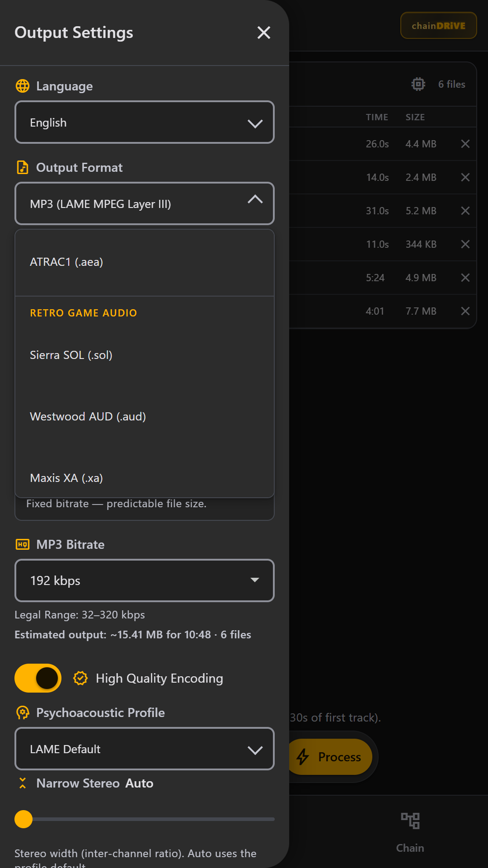488x868 pixels.
Task: Toggle High Quality Encoding switch
Action: click(x=38, y=678)
